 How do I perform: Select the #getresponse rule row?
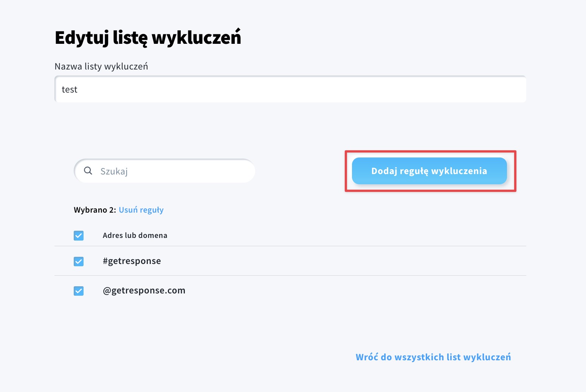pyautogui.click(x=132, y=261)
